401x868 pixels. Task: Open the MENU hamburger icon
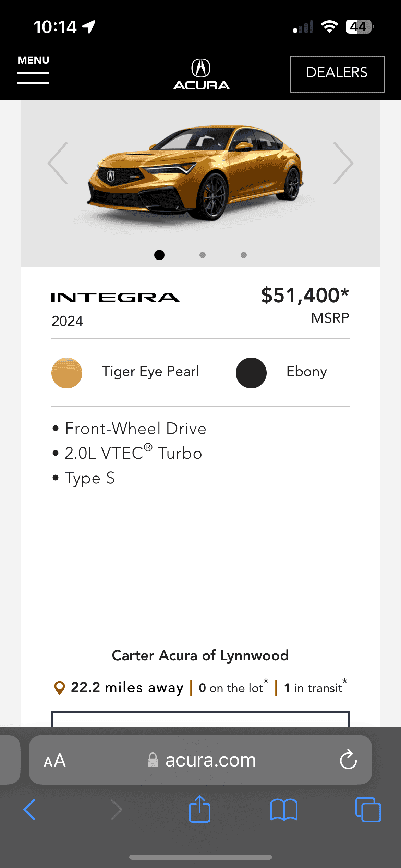34,70
